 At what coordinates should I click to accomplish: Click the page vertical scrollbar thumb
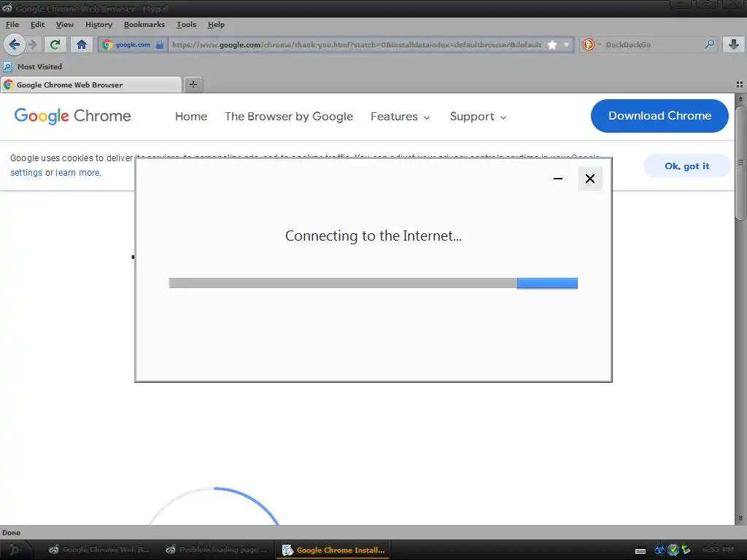pyautogui.click(x=740, y=163)
